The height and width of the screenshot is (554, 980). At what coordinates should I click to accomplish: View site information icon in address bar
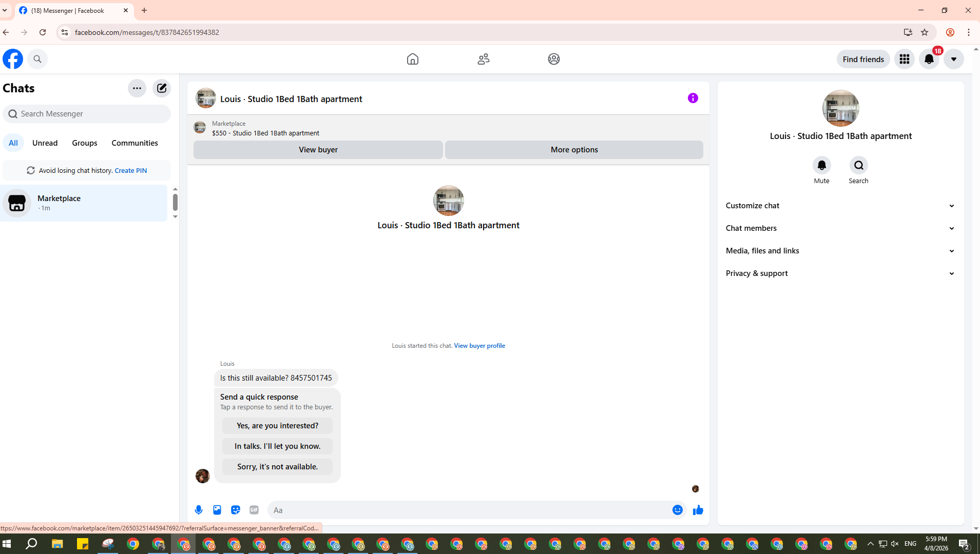[x=65, y=32]
